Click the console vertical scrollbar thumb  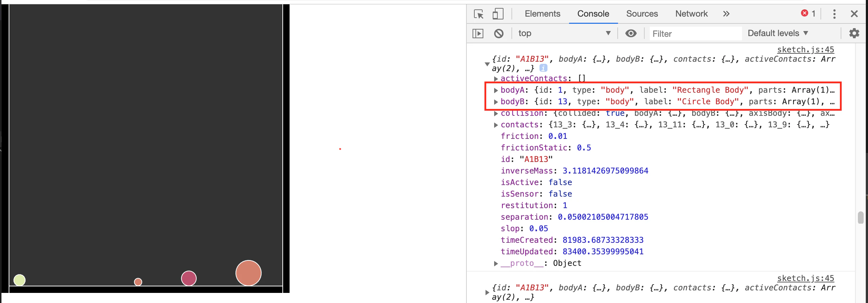pos(860,218)
